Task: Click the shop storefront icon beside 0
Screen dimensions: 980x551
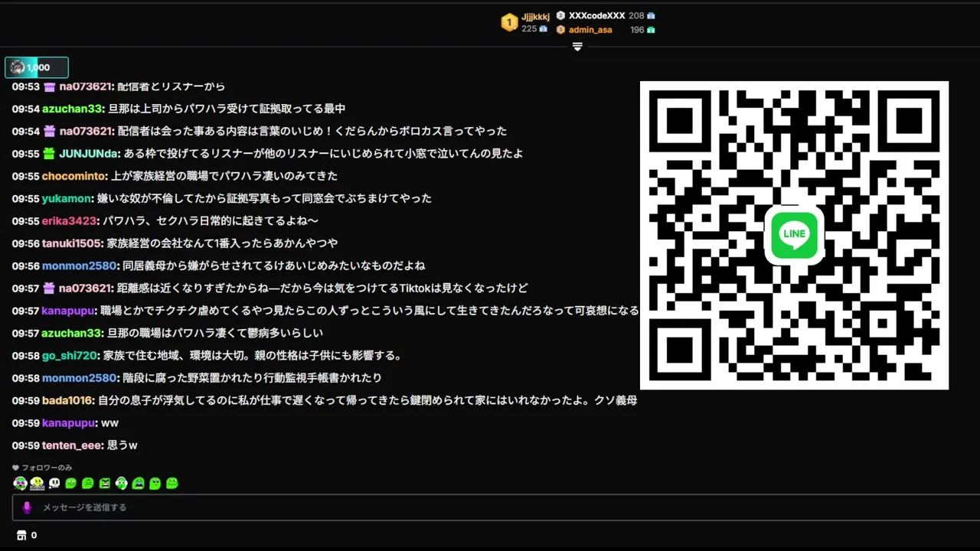Action: [21, 536]
